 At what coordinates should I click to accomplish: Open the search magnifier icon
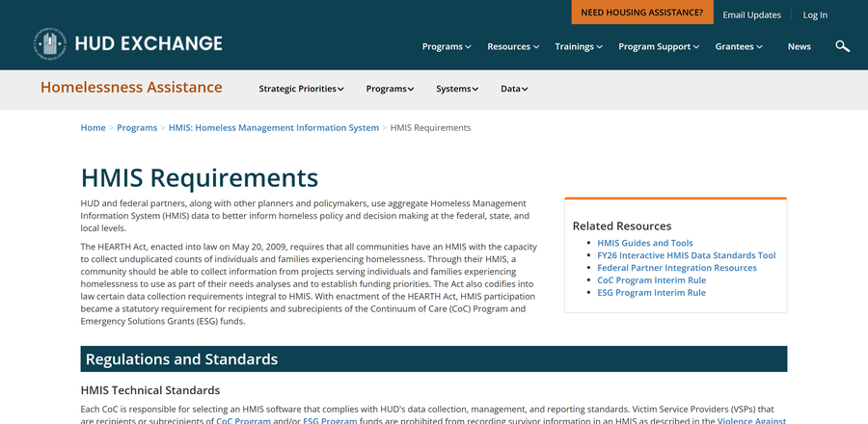point(842,46)
